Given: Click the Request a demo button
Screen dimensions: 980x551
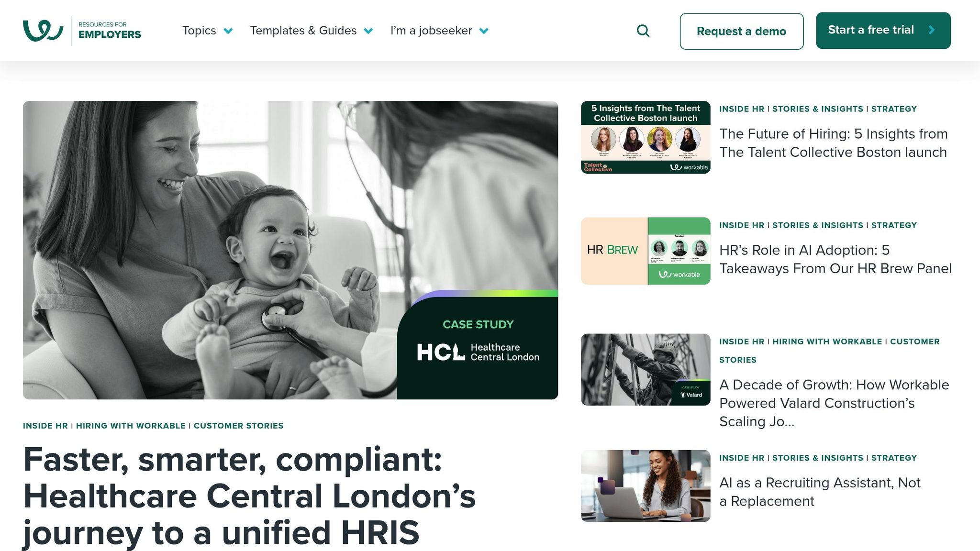Looking at the screenshot, I should (741, 31).
